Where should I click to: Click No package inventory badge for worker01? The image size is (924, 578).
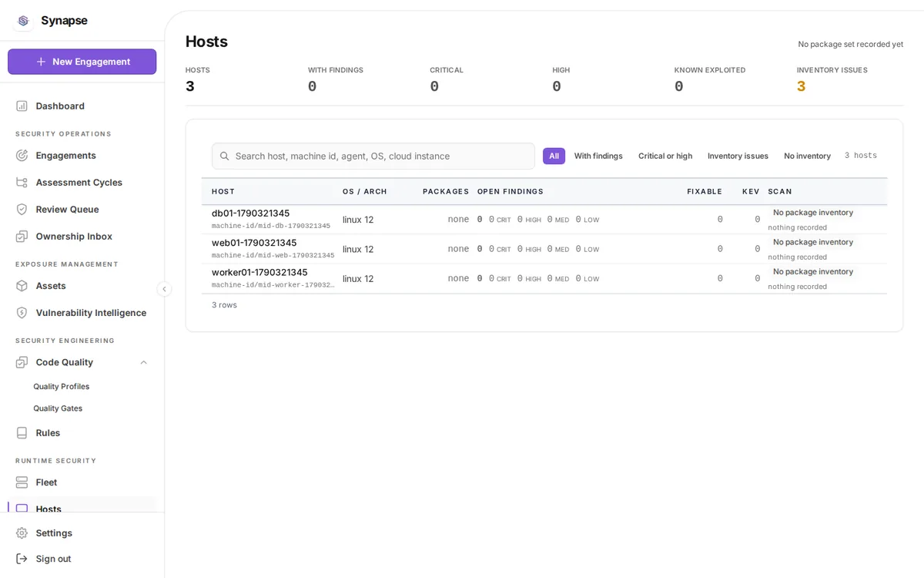(x=813, y=271)
